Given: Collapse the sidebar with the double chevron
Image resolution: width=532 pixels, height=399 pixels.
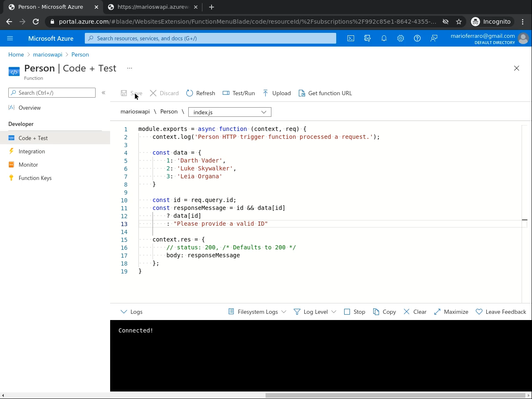Looking at the screenshot, I should point(103,93).
